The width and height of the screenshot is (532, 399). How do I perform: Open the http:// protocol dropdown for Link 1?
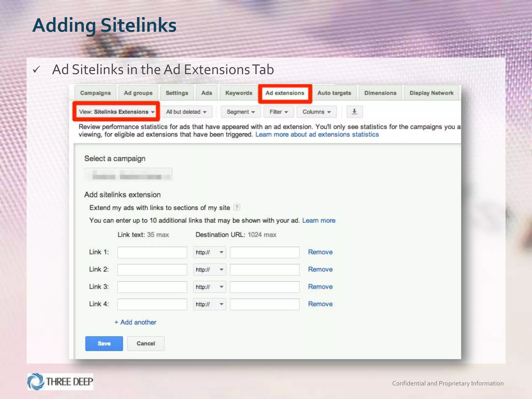pos(210,252)
